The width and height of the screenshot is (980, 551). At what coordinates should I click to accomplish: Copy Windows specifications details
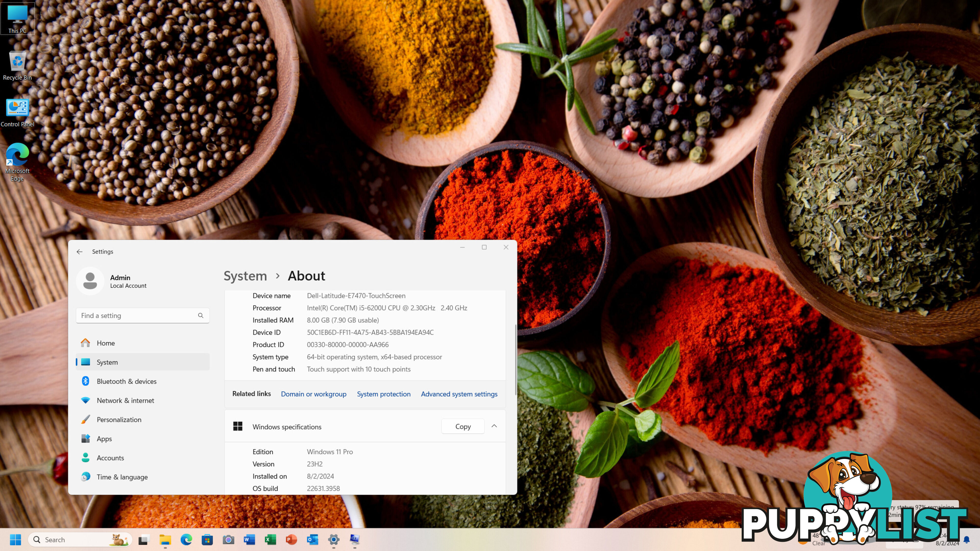(x=463, y=426)
